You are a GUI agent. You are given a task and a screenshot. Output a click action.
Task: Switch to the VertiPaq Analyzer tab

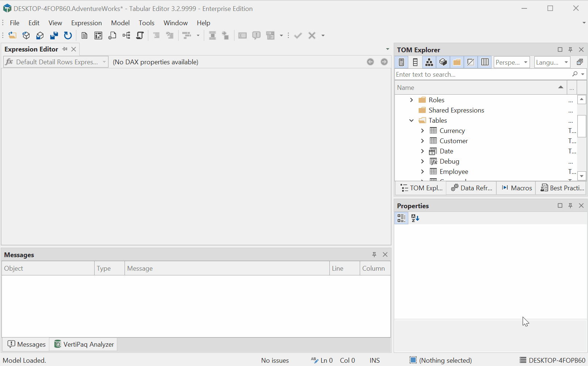pos(84,344)
